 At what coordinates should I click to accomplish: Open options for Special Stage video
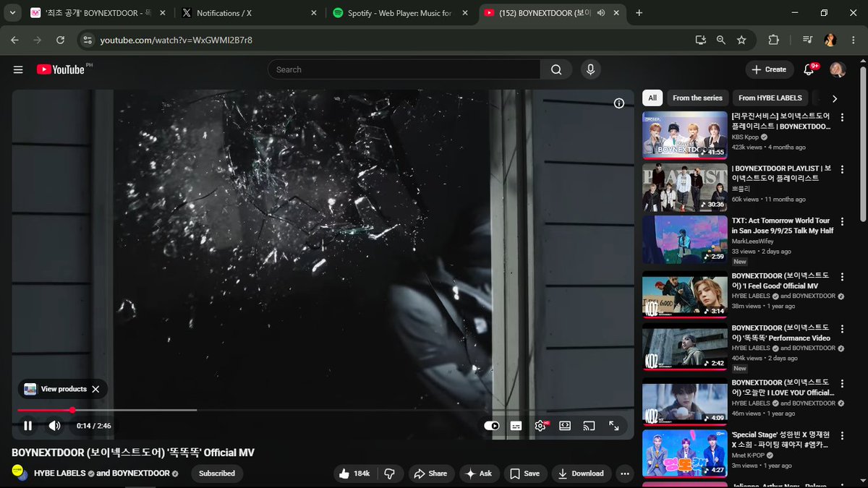(843, 437)
